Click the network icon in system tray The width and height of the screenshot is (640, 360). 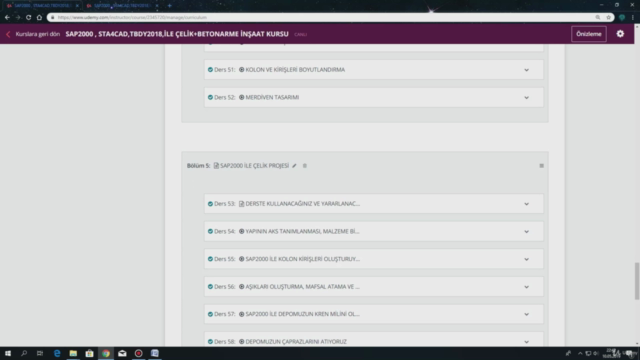tap(588, 353)
